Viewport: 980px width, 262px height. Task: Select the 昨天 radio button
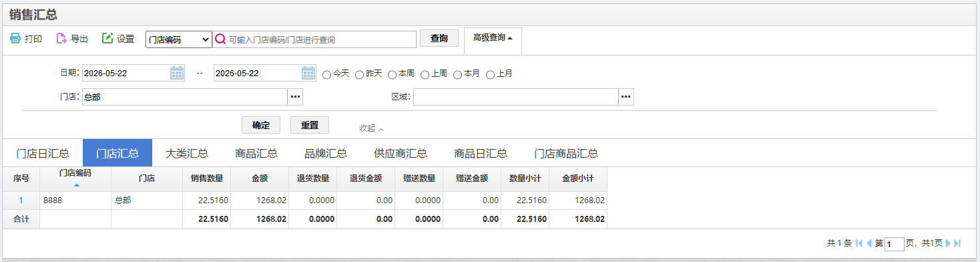[x=359, y=74]
